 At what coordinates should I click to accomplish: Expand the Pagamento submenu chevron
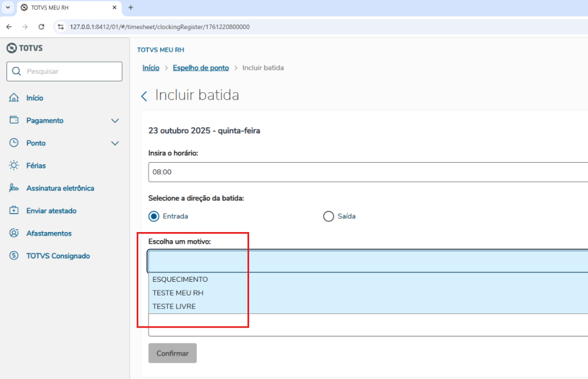tap(115, 121)
